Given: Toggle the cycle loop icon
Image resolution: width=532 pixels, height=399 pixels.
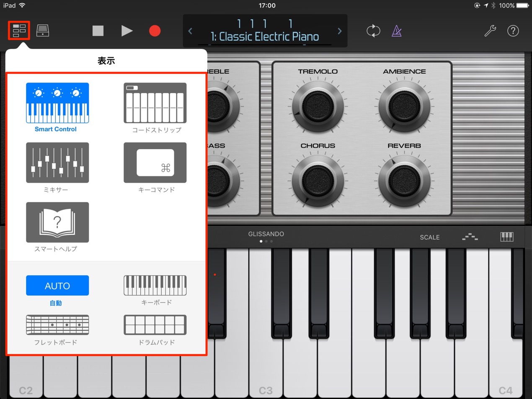Looking at the screenshot, I should 373,31.
